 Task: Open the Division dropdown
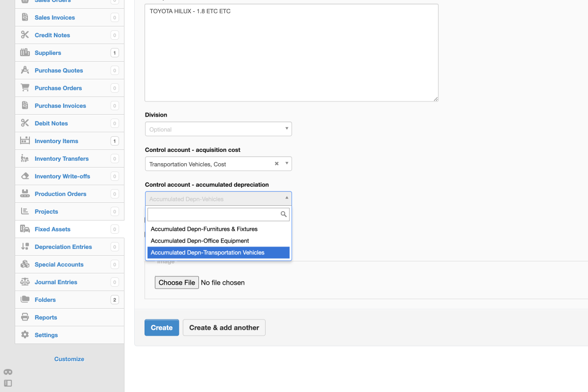[219, 129]
